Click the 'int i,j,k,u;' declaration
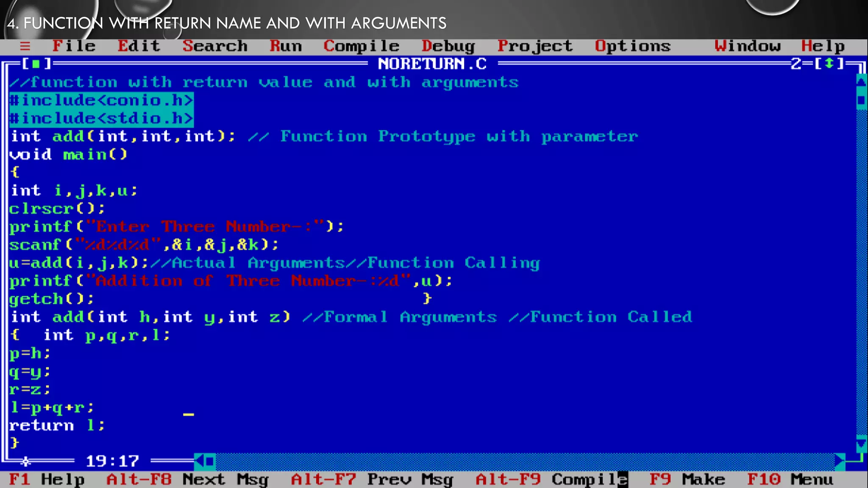This screenshot has height=488, width=868. [x=74, y=191]
